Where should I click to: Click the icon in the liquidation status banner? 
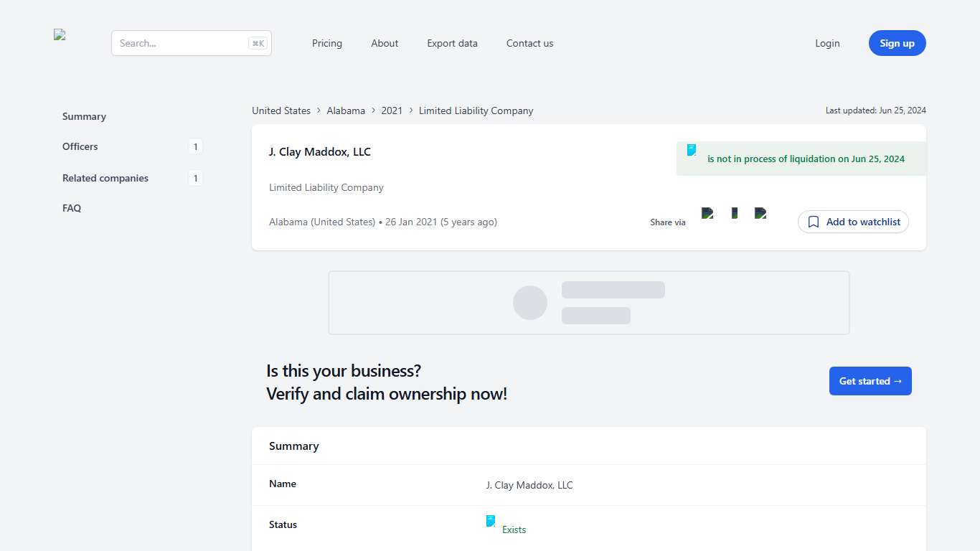[x=692, y=150]
